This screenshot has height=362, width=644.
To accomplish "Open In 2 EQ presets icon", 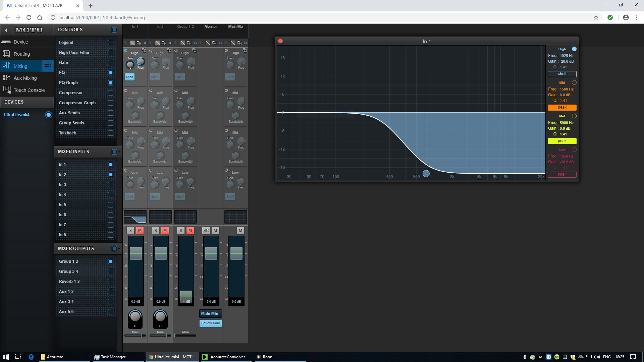I will point(169,50).
